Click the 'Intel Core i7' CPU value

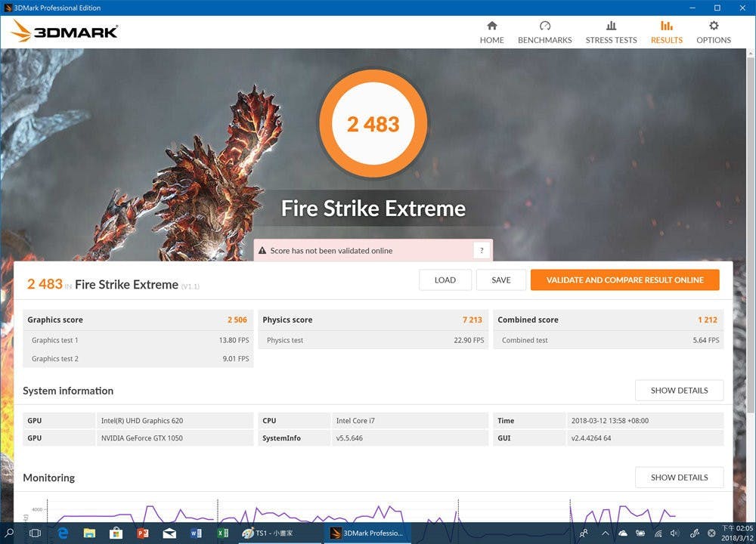(x=355, y=421)
